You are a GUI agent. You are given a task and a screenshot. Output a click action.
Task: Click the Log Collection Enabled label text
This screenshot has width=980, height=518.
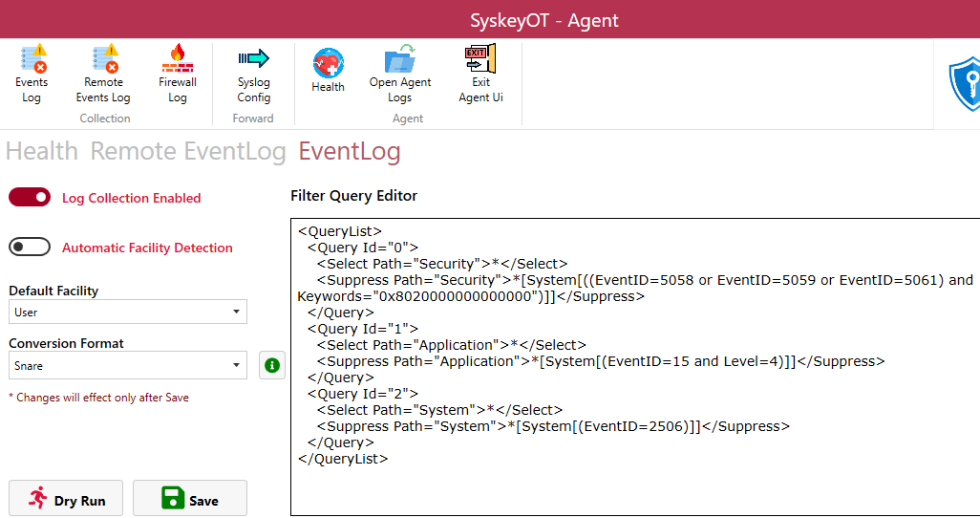click(132, 199)
